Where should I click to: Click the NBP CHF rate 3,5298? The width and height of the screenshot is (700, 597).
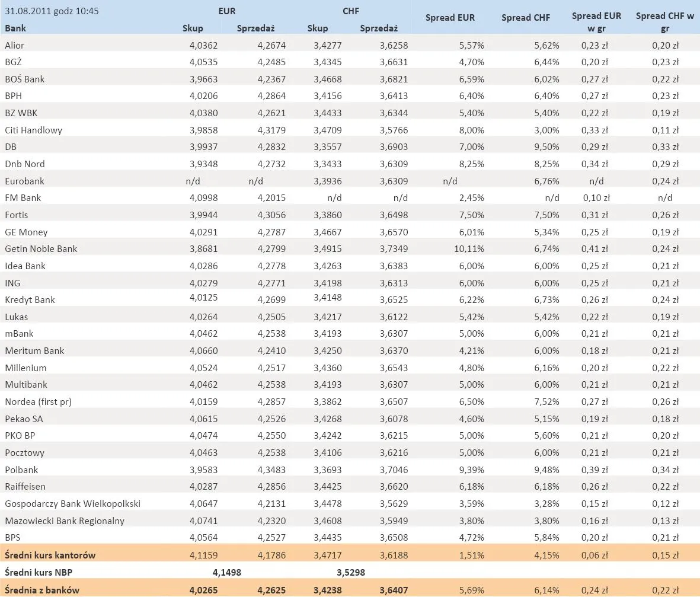(x=350, y=572)
